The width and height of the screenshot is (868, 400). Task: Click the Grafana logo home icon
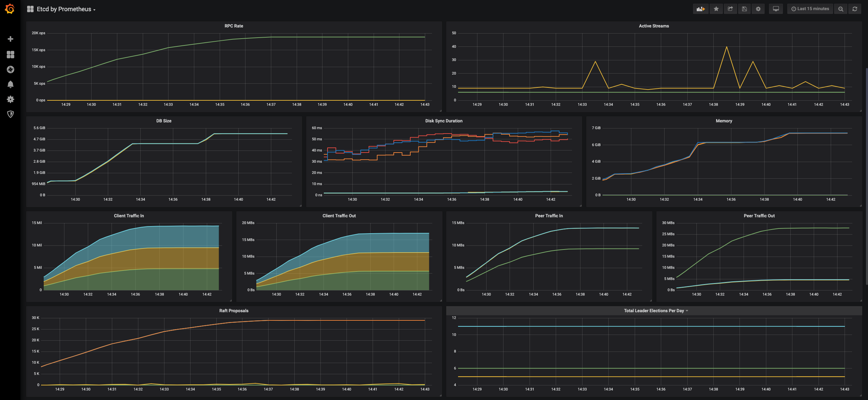coord(10,9)
